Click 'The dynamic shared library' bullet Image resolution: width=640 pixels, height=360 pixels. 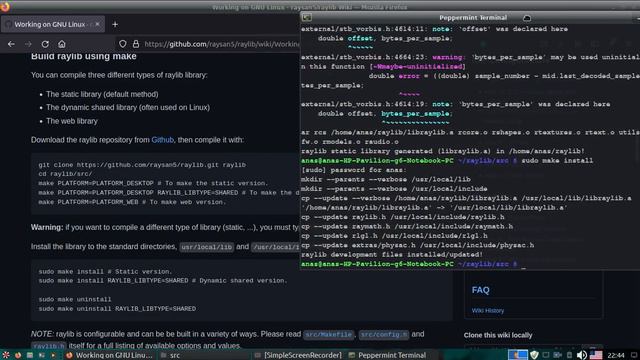coord(128,107)
